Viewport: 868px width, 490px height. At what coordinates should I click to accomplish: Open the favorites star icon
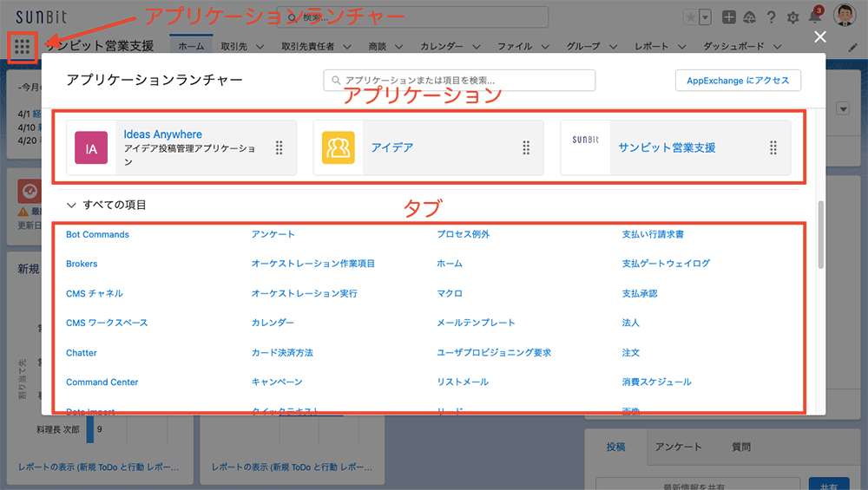coord(691,17)
